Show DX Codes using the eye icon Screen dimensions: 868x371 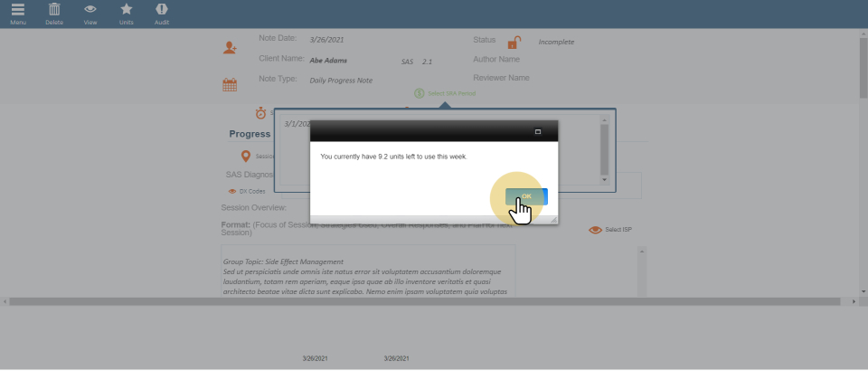232,191
